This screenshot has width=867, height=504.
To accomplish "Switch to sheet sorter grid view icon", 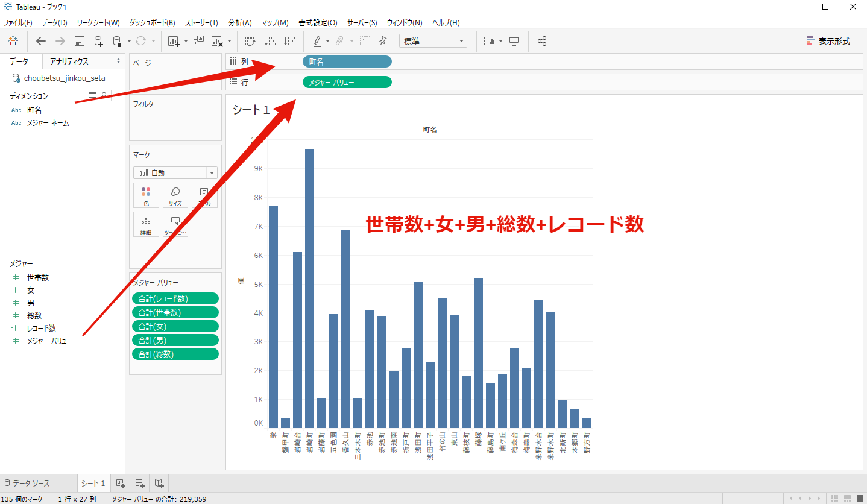I will 835,498.
